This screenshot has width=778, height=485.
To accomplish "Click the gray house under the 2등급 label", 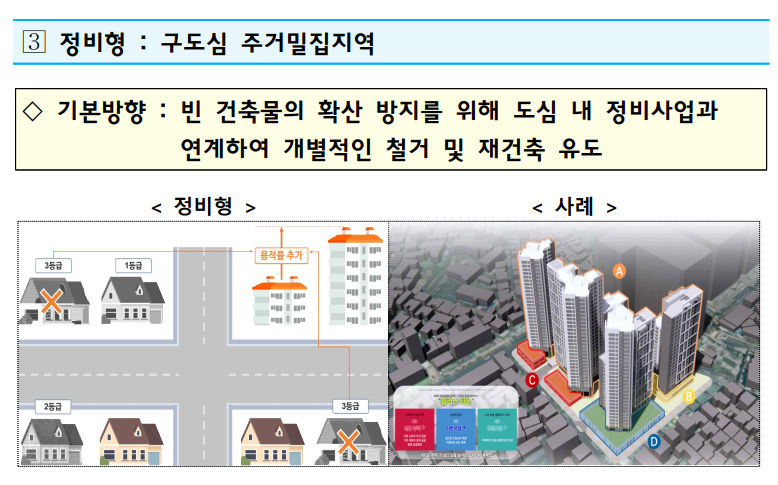I will (52, 440).
